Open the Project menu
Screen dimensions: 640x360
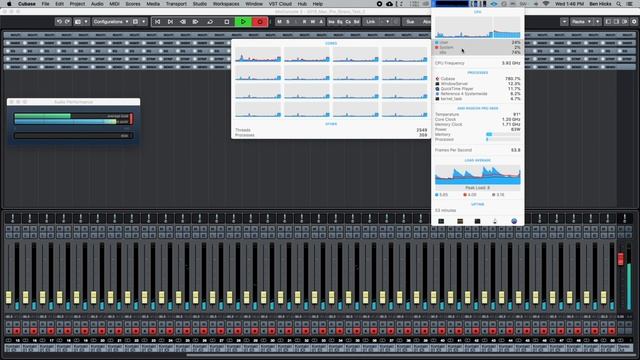click(x=77, y=4)
